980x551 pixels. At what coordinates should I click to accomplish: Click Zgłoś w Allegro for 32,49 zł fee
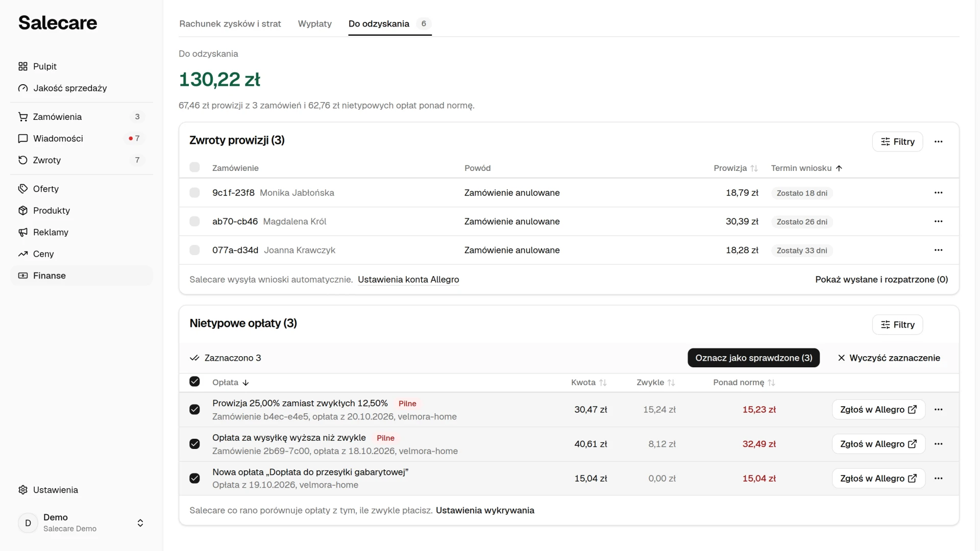tap(878, 444)
